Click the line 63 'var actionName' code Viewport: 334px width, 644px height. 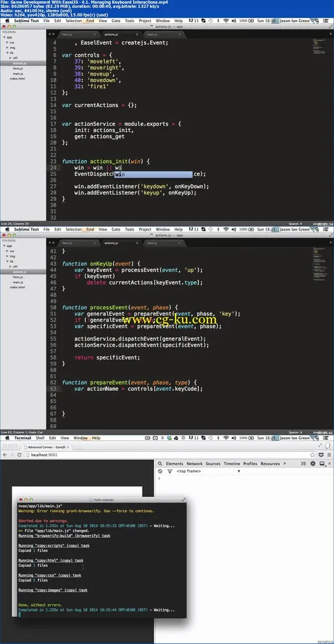click(x=138, y=388)
